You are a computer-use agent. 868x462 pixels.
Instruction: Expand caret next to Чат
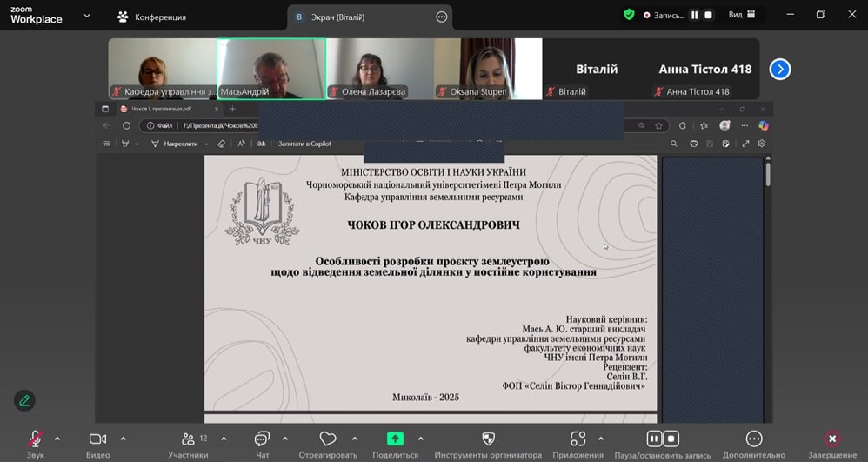(x=284, y=439)
